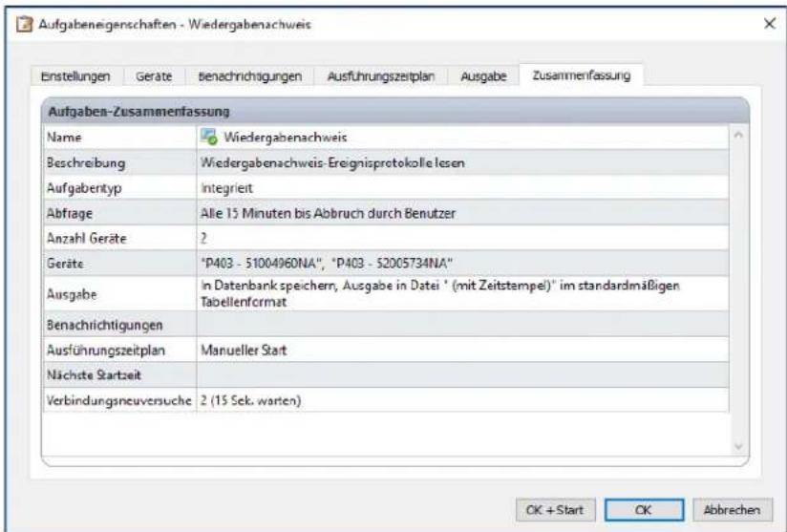Go to the Ausführungszeitplan tab

pos(380,76)
